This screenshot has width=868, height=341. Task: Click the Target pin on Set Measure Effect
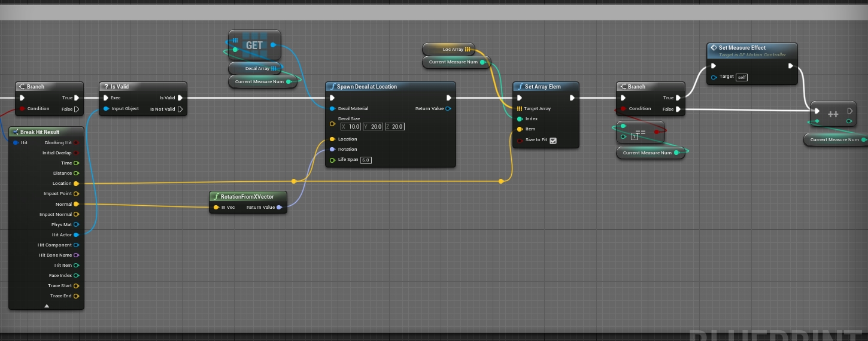pyautogui.click(x=714, y=77)
